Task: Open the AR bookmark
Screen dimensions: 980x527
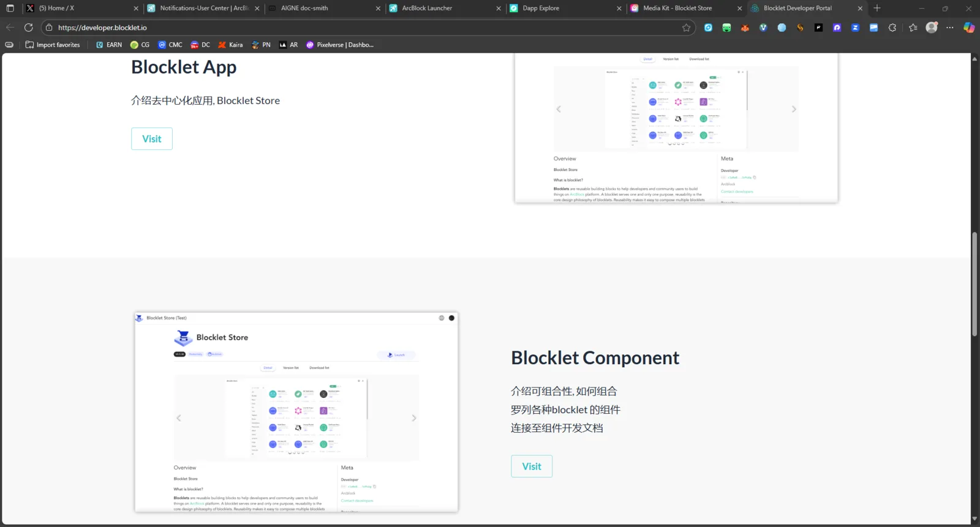Action: click(288, 45)
